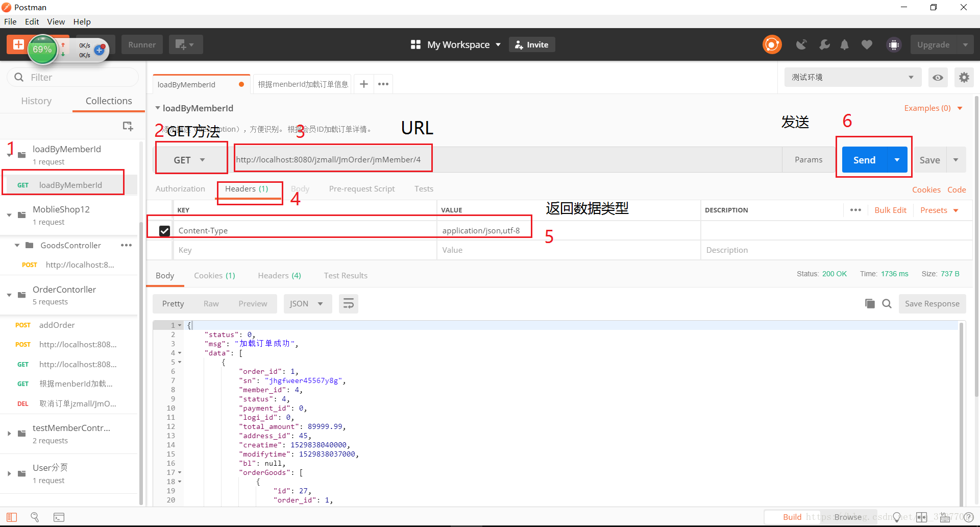Open GoodsController folder options dots
Screen dimensions: 980x527
[x=126, y=245]
